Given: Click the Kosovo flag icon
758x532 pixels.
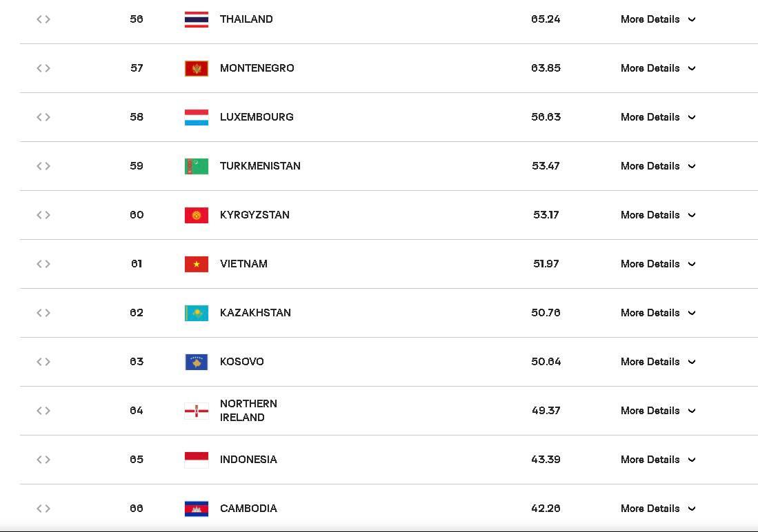Looking at the screenshot, I should click(x=197, y=362).
